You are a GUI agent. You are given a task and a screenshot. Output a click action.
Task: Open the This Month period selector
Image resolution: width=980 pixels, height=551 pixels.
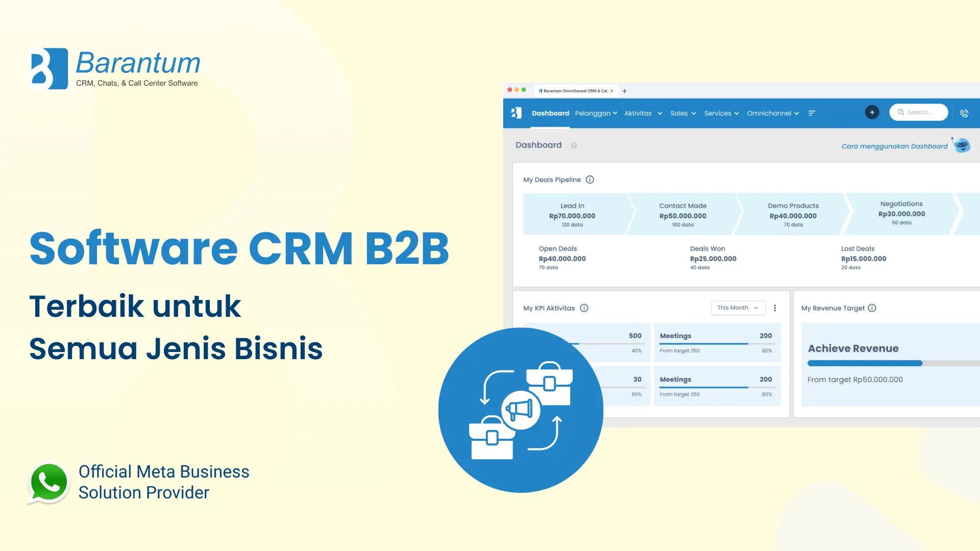pos(738,308)
